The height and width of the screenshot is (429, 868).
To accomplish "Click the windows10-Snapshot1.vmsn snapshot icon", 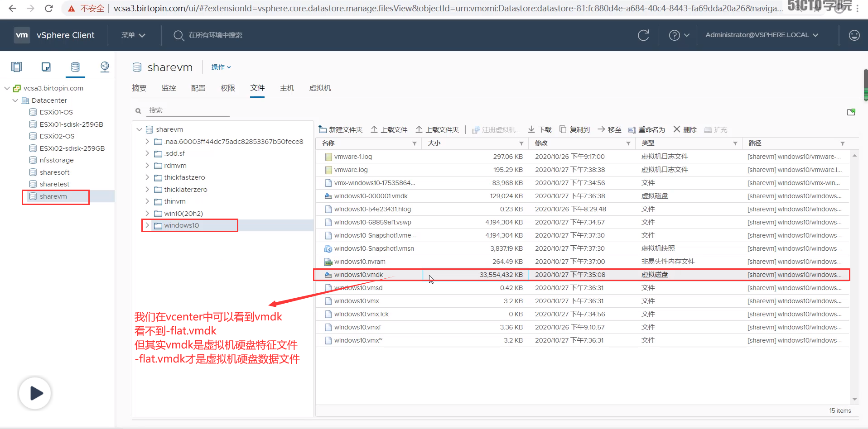I will point(328,249).
